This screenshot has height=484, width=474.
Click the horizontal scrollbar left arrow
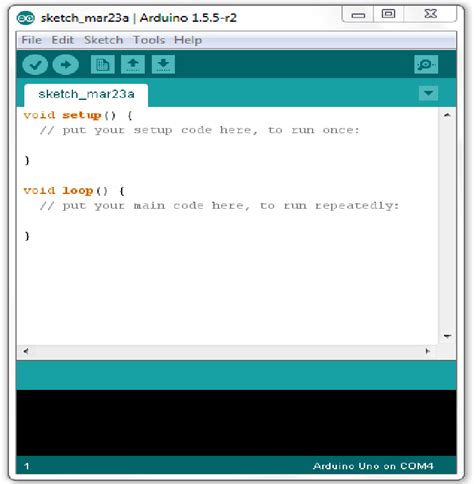26,351
